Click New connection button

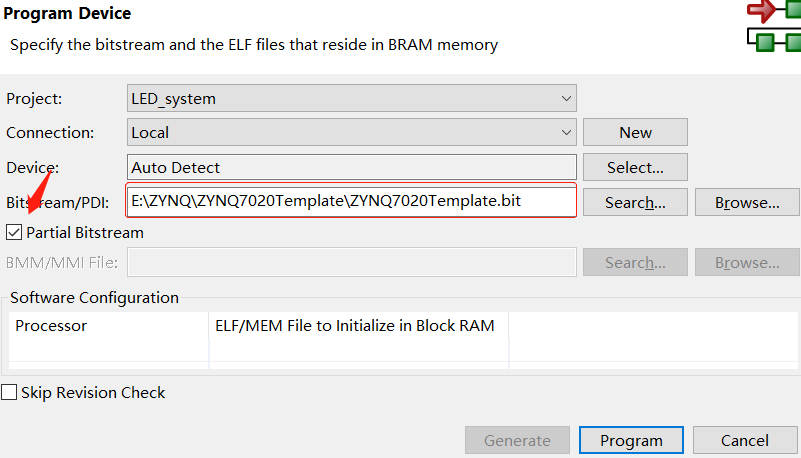pyautogui.click(x=635, y=132)
